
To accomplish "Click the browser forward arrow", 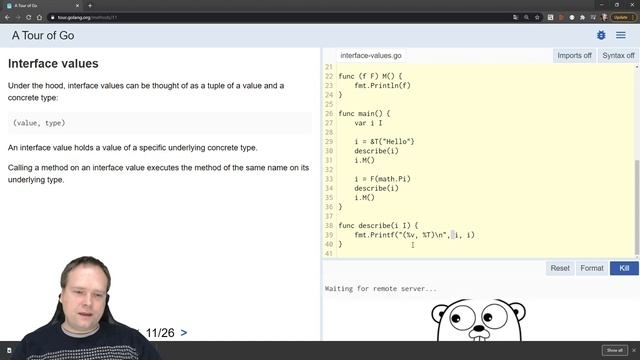I will pyautogui.click(x=18, y=18).
